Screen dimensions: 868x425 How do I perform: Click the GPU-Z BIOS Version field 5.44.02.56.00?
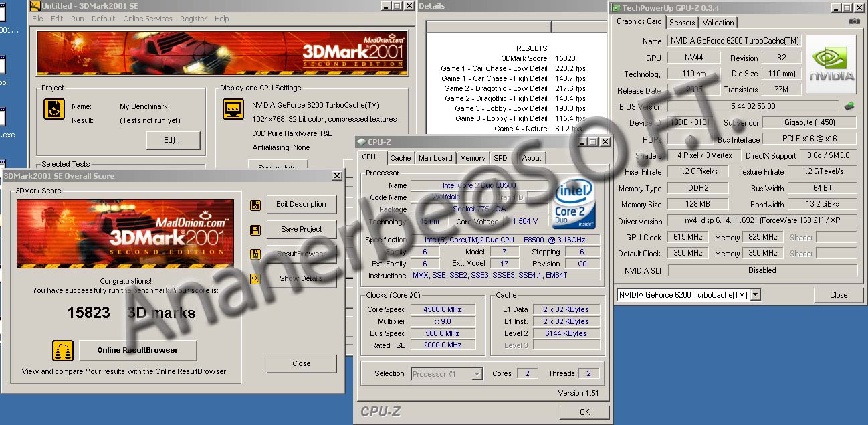(x=753, y=106)
